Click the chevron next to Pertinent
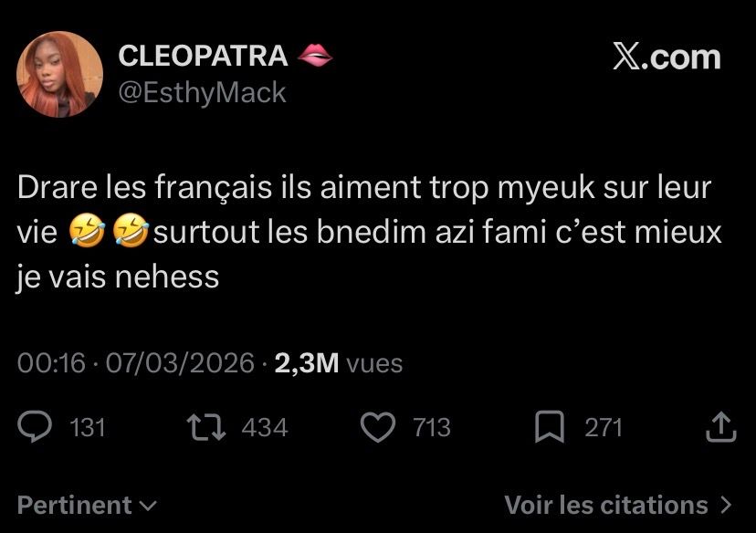 coord(148,506)
